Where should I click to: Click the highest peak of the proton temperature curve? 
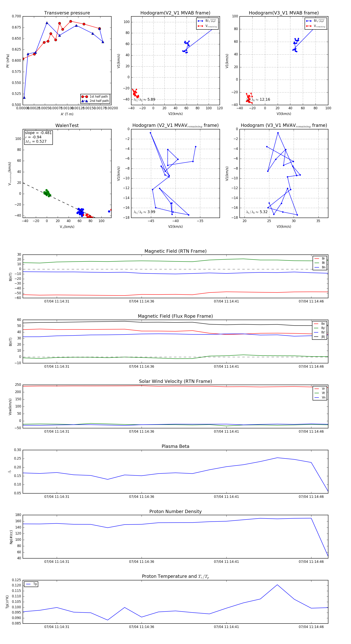pos(277,585)
